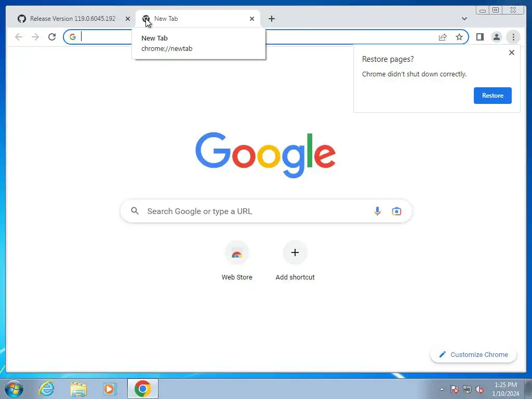Open Windows Explorer from the taskbar

point(78,389)
